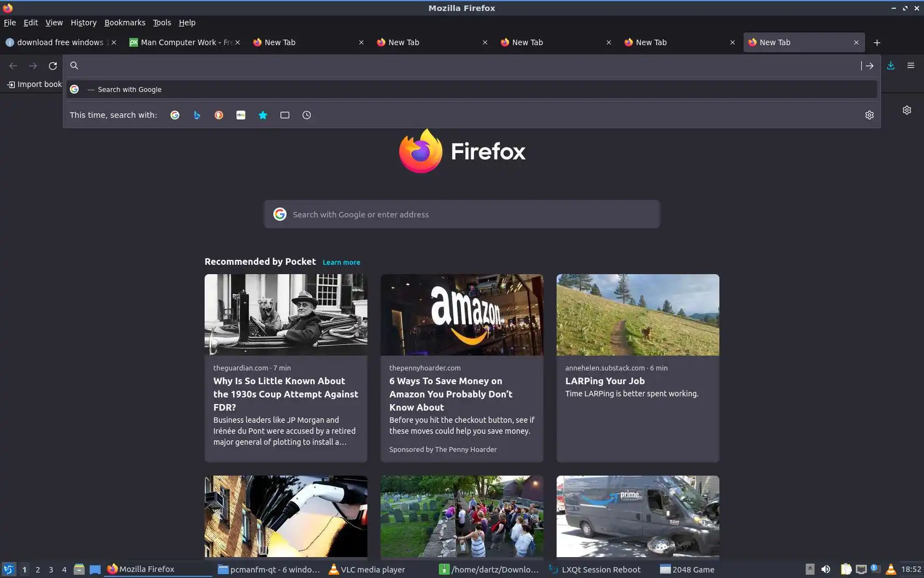Switch to virtual desktop 2
The height and width of the screenshot is (578, 924).
[38, 569]
